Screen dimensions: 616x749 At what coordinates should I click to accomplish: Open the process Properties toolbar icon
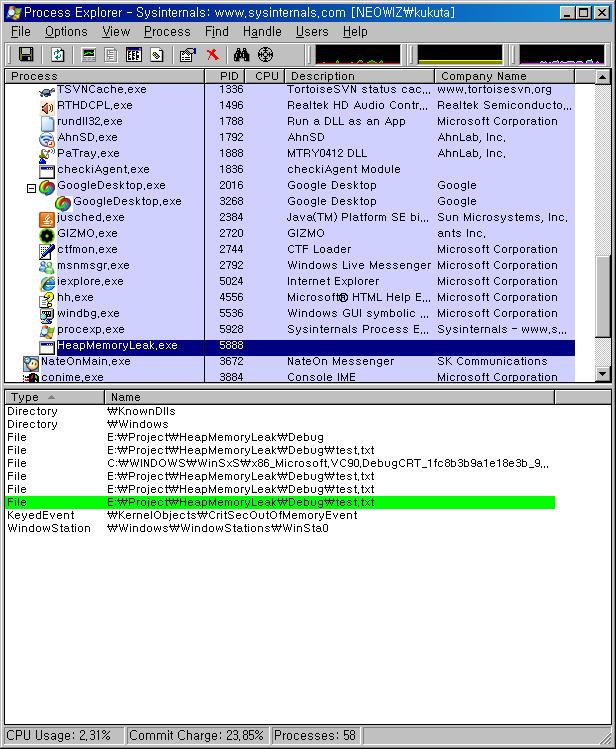tap(188, 55)
